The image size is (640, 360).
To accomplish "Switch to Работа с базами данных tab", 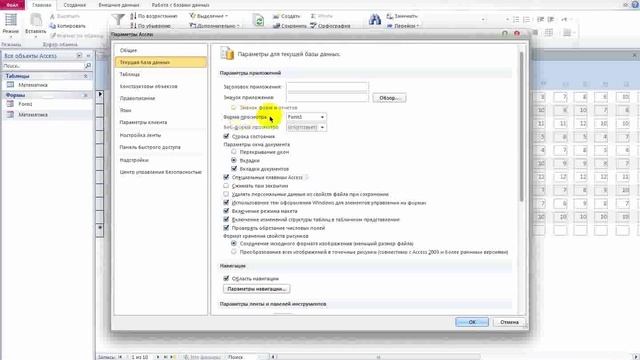I will pyautogui.click(x=180, y=5).
